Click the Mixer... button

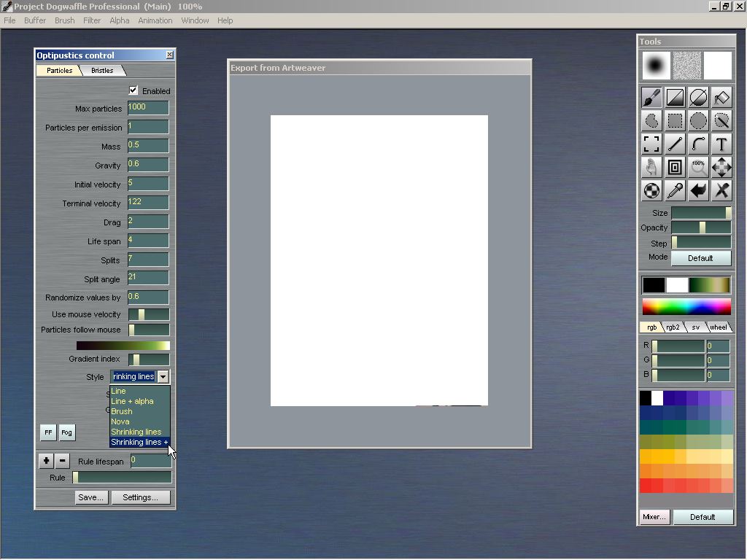tap(654, 517)
